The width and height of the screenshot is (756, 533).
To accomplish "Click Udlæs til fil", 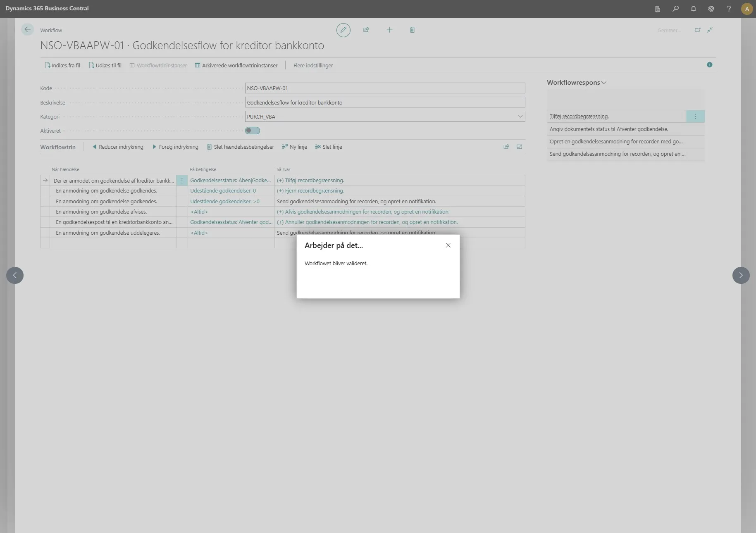I will click(x=105, y=65).
